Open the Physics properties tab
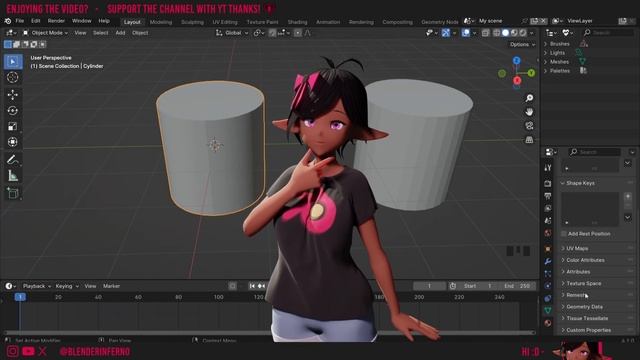Viewport: 640px width, 360px height. tap(548, 286)
